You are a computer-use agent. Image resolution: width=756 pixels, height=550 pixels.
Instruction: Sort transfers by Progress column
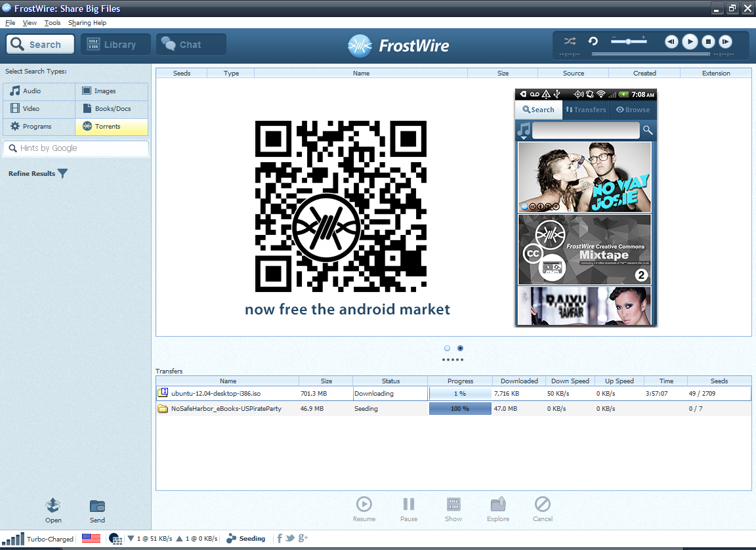(461, 381)
